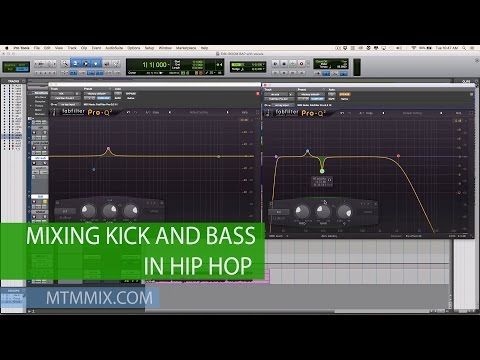
Task: Open the Marketplace menu
Action: coord(186,48)
